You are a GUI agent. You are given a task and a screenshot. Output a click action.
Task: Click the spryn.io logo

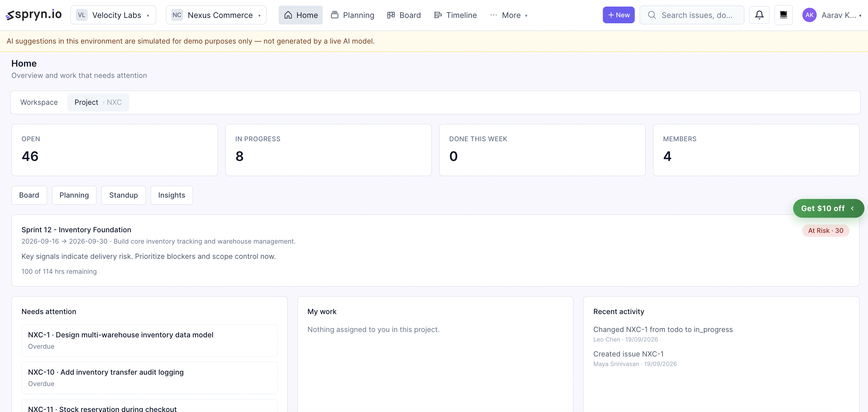point(34,15)
